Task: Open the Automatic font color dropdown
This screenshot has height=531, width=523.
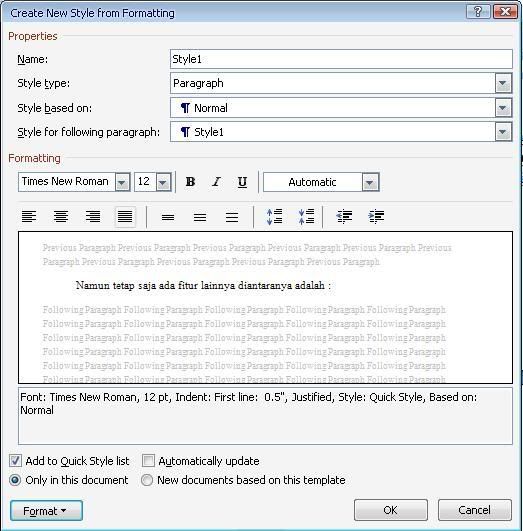Action: pyautogui.click(x=370, y=183)
